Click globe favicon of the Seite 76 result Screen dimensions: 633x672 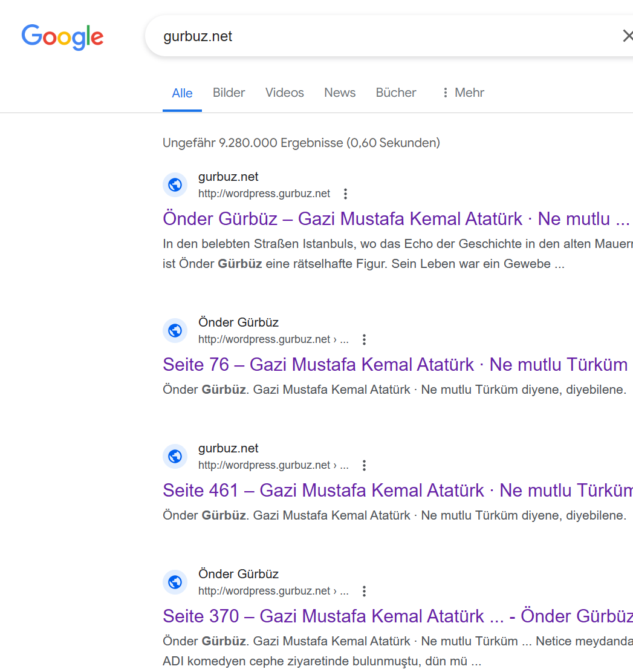coord(175,331)
